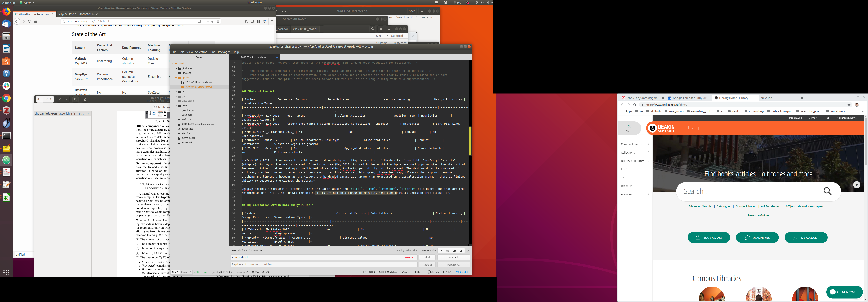Toggle match case option in find panel
868x302 pixels.
pyautogui.click(x=448, y=251)
